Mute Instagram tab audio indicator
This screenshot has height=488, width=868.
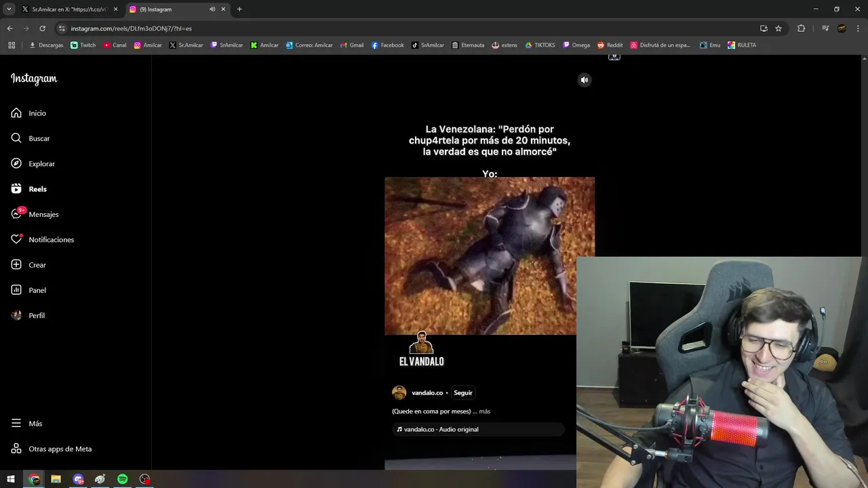[x=212, y=9]
